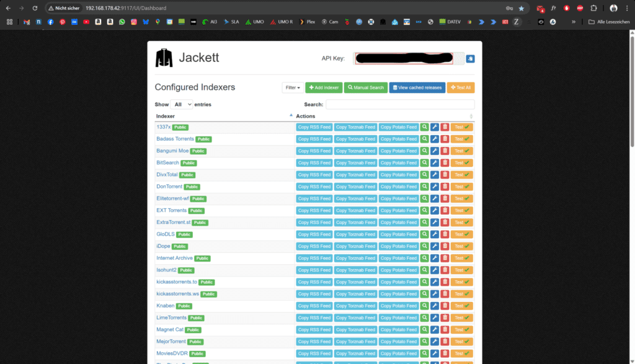
Task: Click the API Key field
Action: (408, 58)
